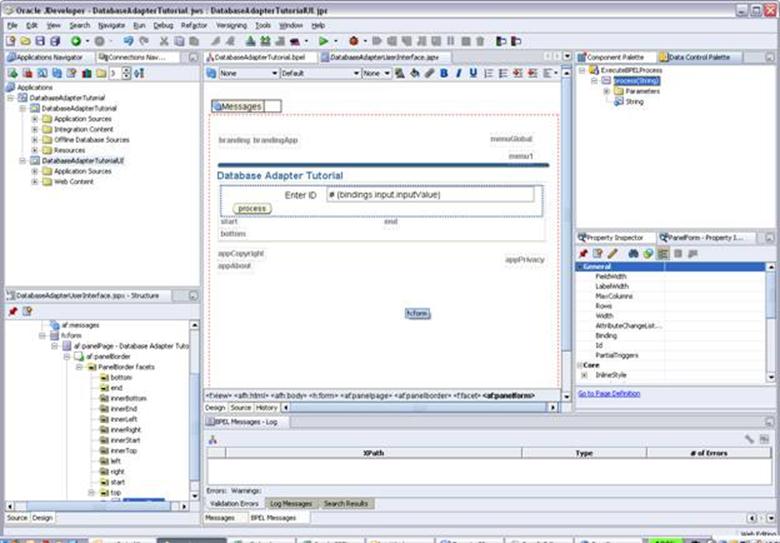Click the Make project toolbar icon

click(x=251, y=41)
